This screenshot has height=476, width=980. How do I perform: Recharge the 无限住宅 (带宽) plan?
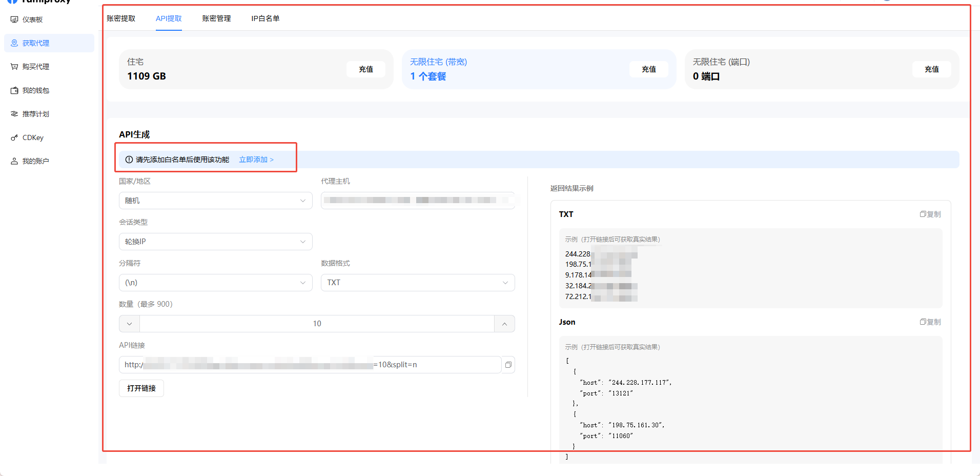pyautogui.click(x=649, y=69)
